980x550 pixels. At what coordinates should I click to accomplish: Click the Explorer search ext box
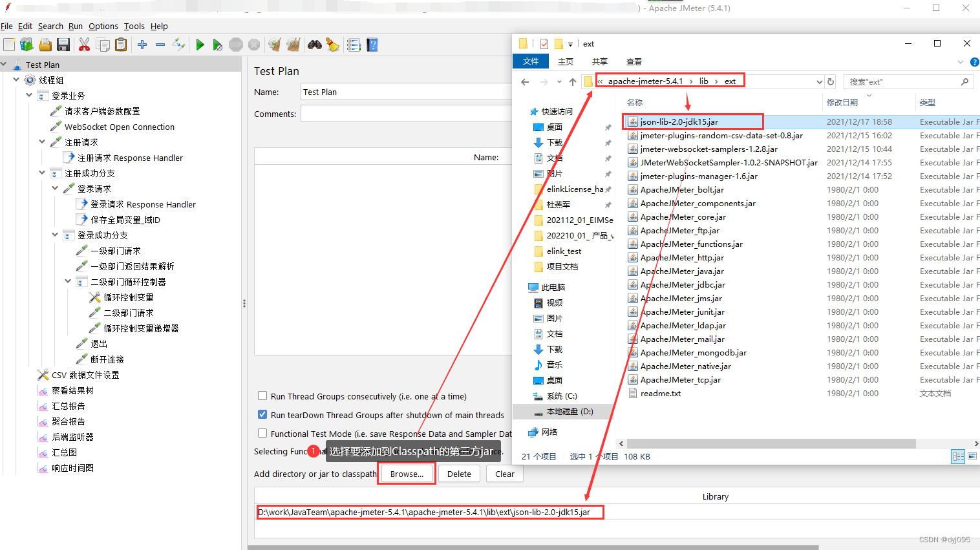[x=908, y=81]
